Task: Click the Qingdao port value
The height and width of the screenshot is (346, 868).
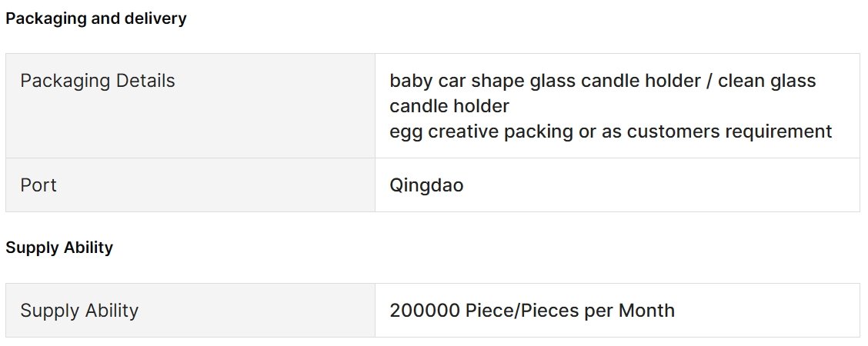Action: pos(426,185)
